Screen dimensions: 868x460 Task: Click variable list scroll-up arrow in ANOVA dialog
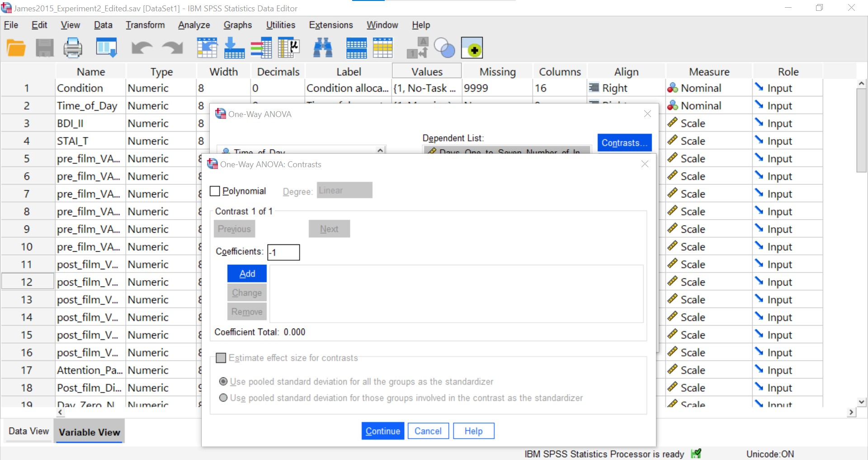[x=381, y=150]
